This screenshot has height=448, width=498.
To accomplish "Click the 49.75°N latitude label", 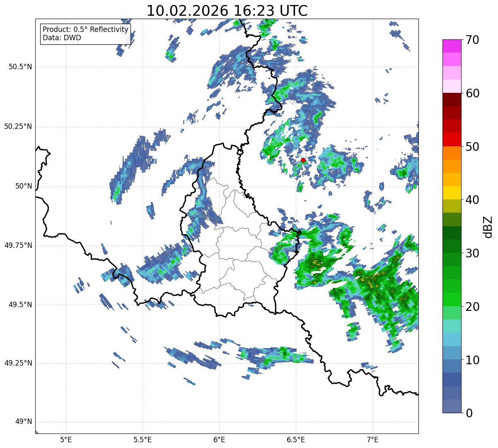I will (18, 245).
